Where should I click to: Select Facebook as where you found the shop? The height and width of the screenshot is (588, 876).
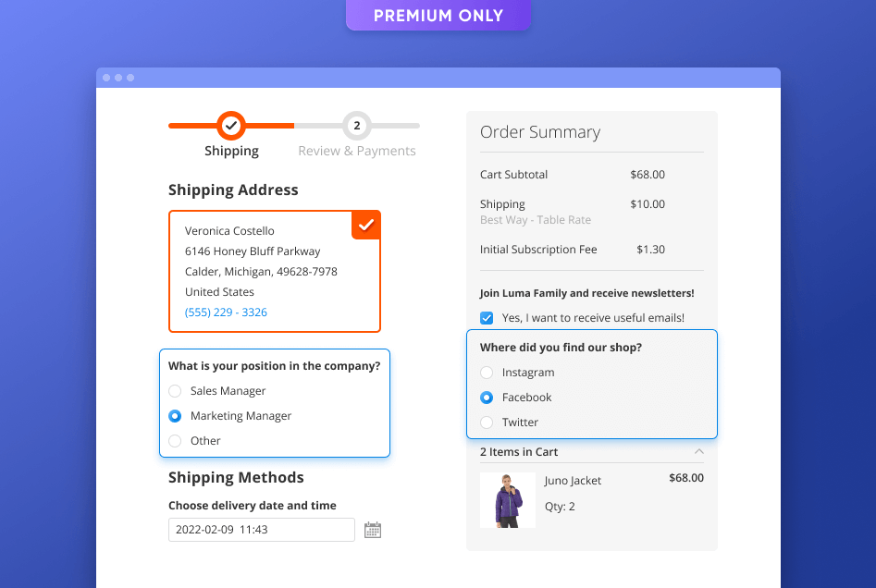[x=487, y=397]
